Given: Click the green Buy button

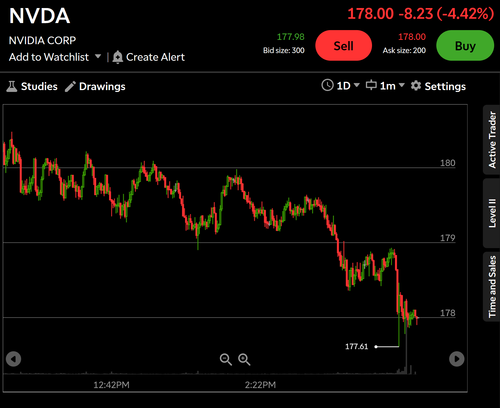Looking at the screenshot, I should 465,46.
